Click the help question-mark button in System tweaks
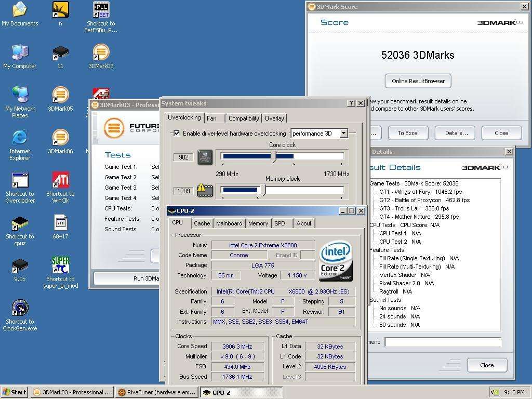Screen dimensions: 532x399 [x=352, y=103]
